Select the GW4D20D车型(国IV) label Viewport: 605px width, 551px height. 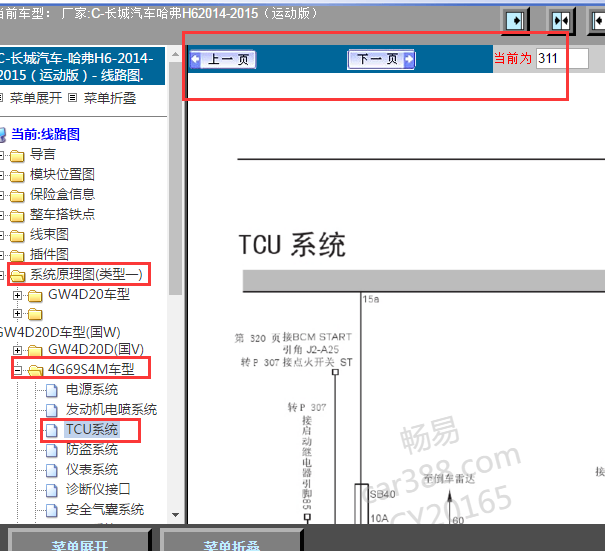coord(60,332)
